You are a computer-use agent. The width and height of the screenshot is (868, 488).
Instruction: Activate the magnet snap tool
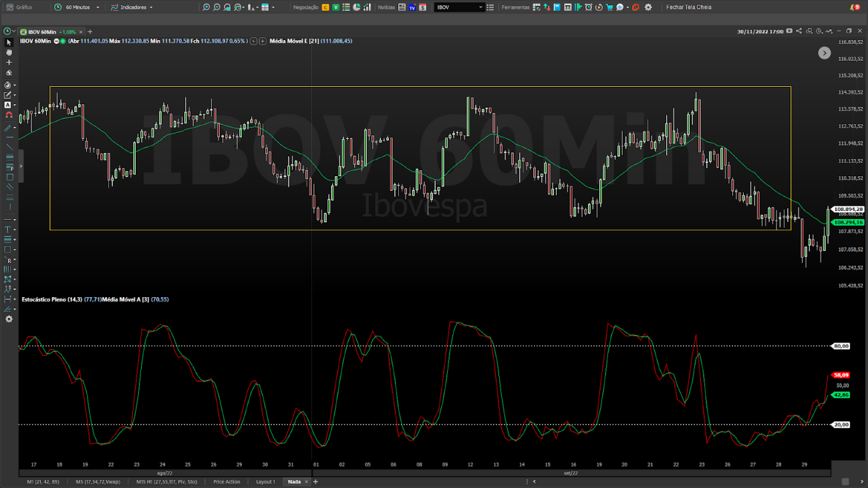coord(9,115)
